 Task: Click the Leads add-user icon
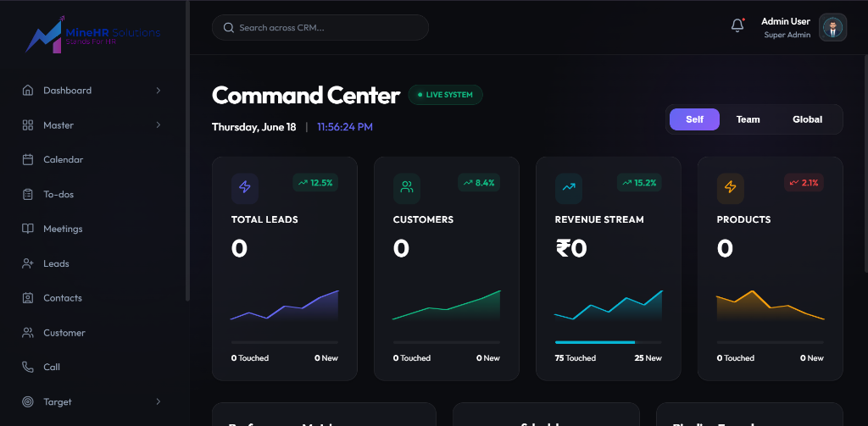pos(28,263)
